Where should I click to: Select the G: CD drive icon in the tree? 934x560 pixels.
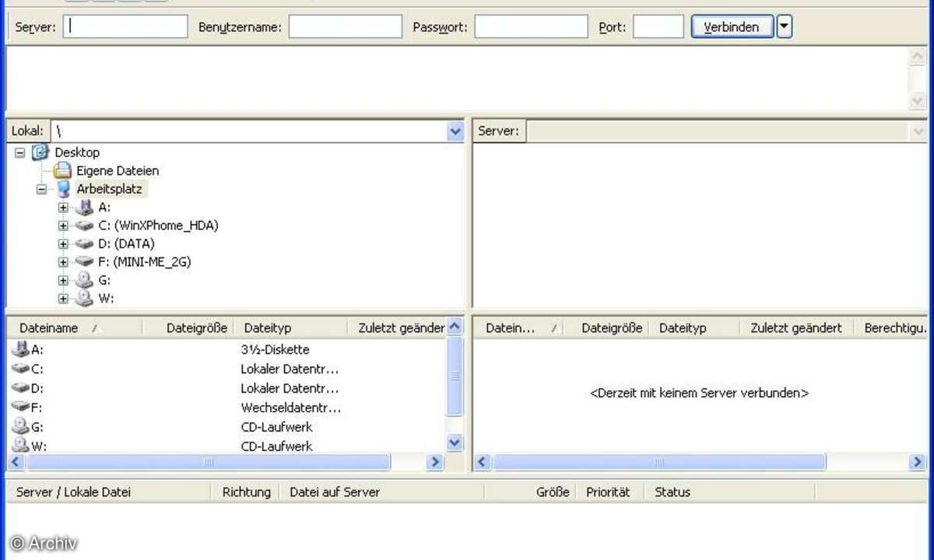[x=84, y=280]
